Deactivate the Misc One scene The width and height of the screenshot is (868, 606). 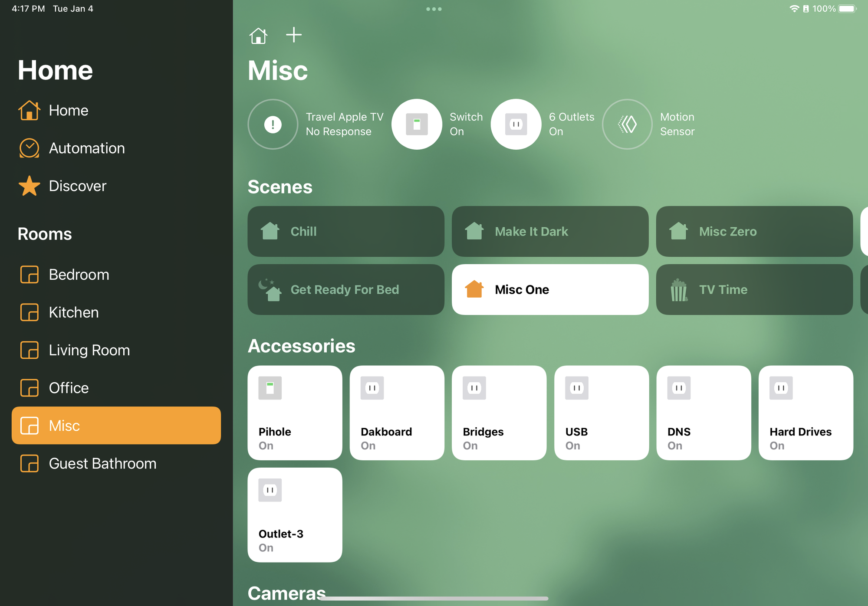point(550,289)
